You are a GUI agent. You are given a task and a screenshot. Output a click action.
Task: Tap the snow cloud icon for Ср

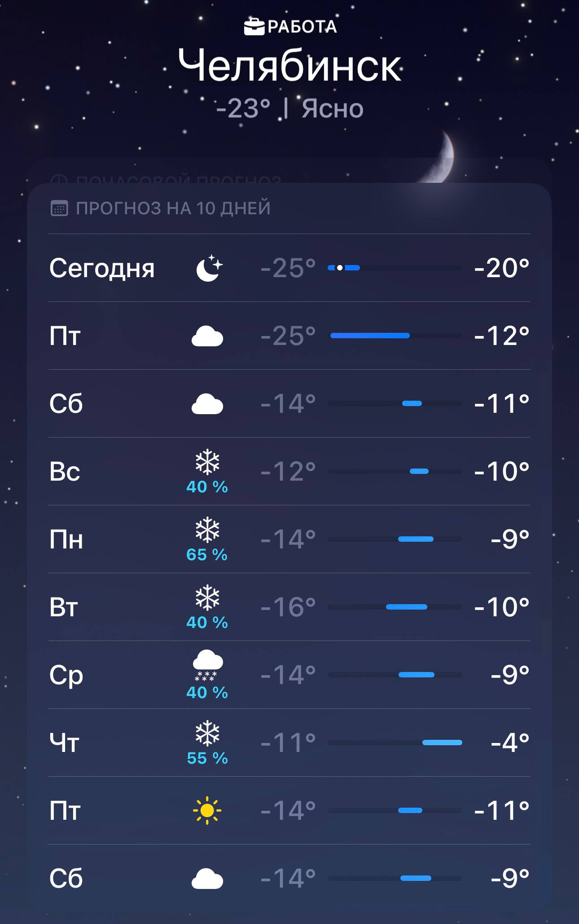point(207,665)
